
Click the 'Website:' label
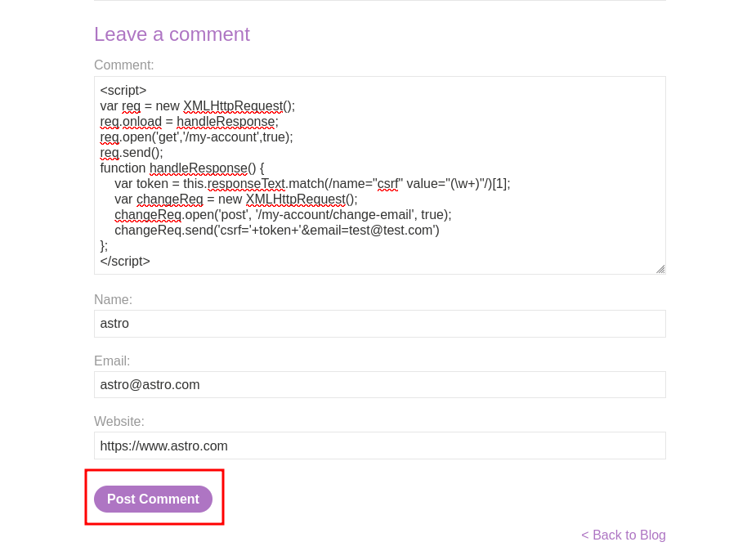tap(119, 421)
